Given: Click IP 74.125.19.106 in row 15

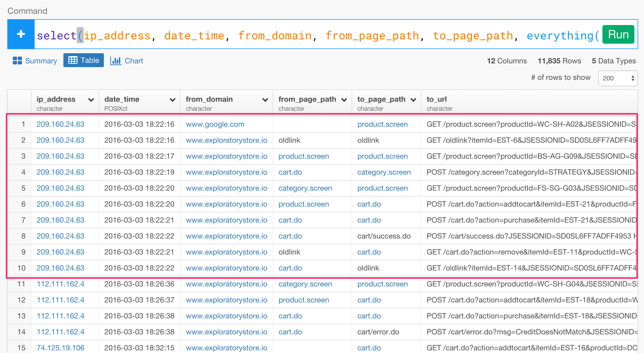Looking at the screenshot, I should point(60,348).
